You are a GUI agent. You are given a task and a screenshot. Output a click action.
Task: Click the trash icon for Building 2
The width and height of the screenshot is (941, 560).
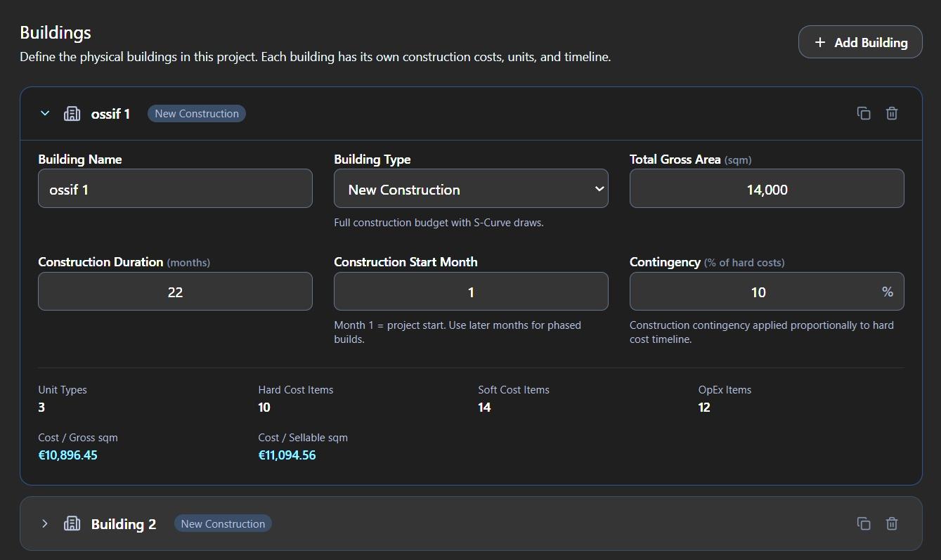(x=892, y=523)
